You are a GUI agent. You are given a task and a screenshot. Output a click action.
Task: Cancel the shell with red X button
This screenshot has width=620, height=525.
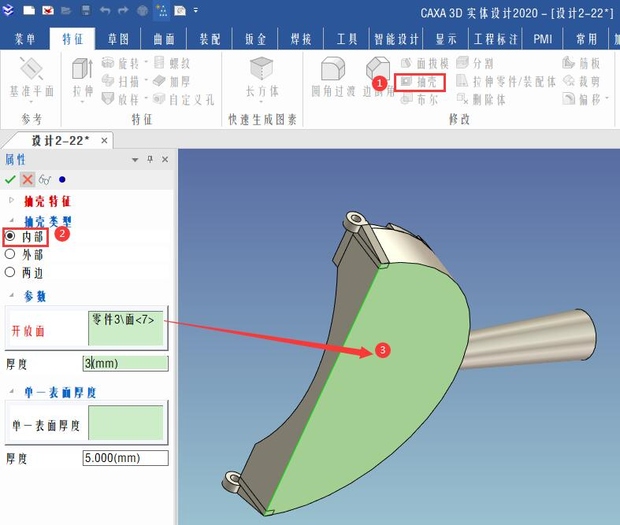[x=27, y=179]
